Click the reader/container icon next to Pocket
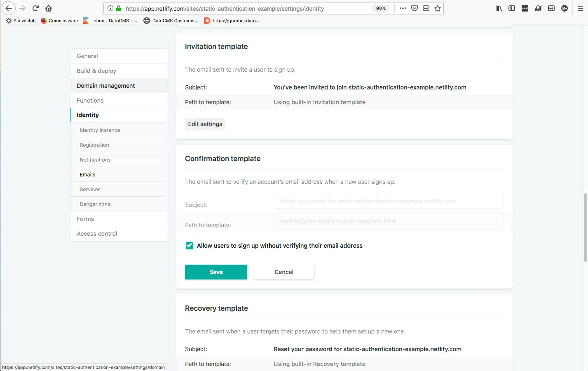Screen dimensions: 588x371 [426, 8]
